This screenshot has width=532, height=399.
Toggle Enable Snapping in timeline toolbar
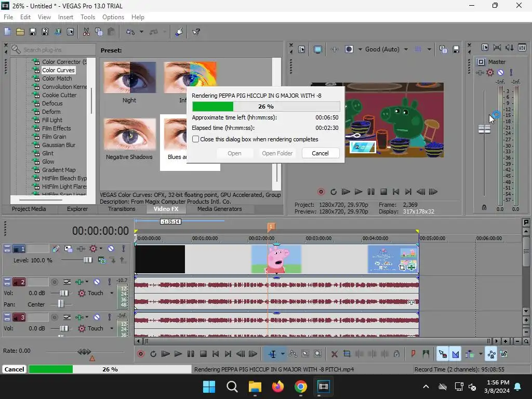443,354
